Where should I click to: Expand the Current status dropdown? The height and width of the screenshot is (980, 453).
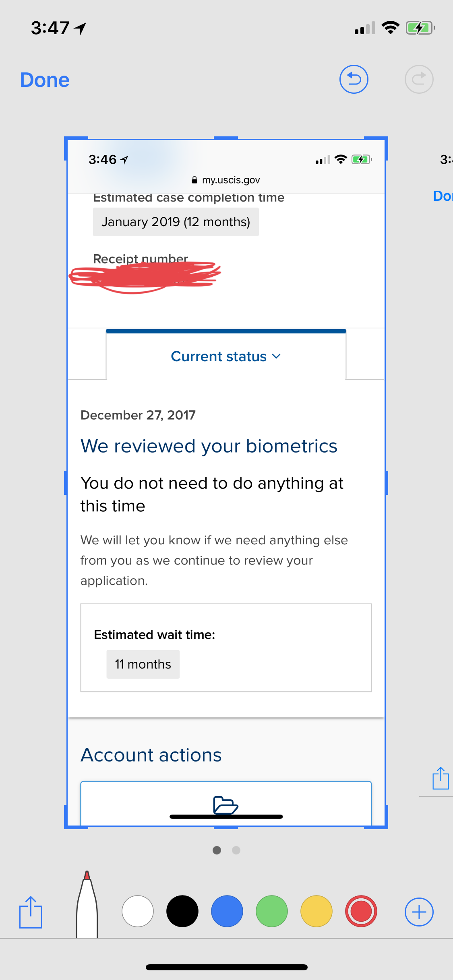click(225, 356)
